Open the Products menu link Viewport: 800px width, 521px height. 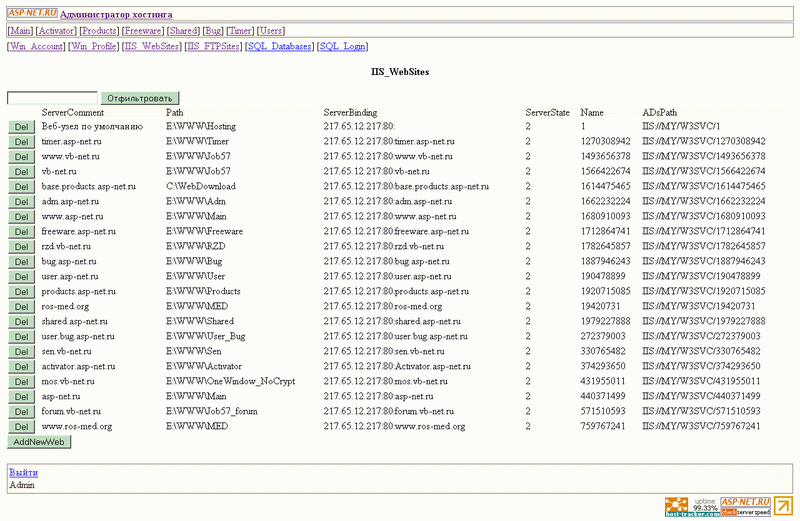click(99, 31)
